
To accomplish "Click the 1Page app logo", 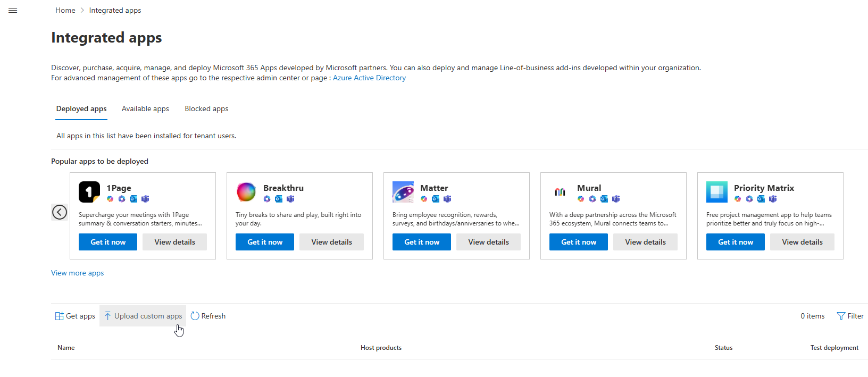I will 89,192.
